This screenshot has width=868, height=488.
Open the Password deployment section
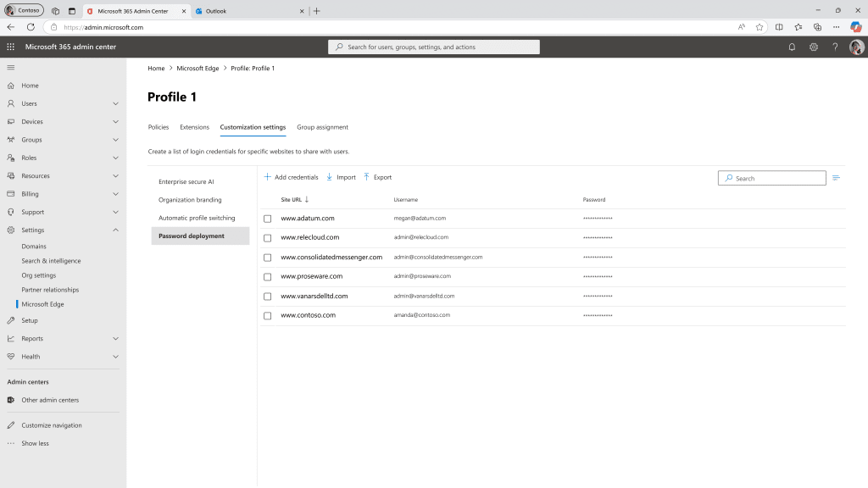(x=200, y=236)
